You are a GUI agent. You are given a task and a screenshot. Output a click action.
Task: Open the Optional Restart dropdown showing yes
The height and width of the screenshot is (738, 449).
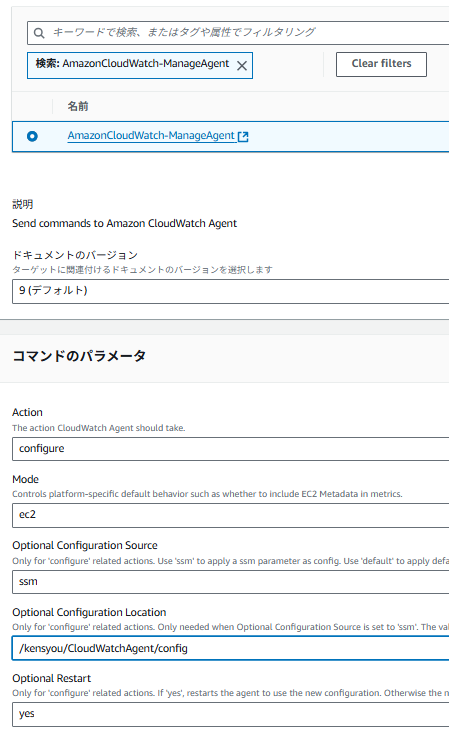click(x=231, y=714)
